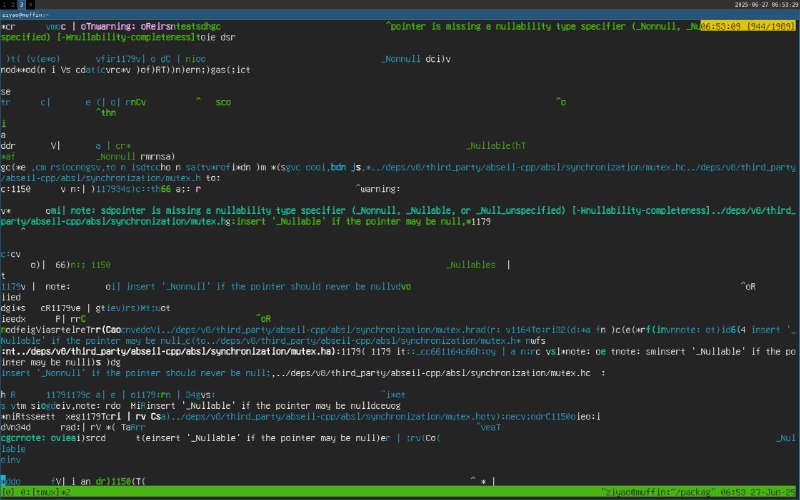Switch to workspace tag 1

4,5
